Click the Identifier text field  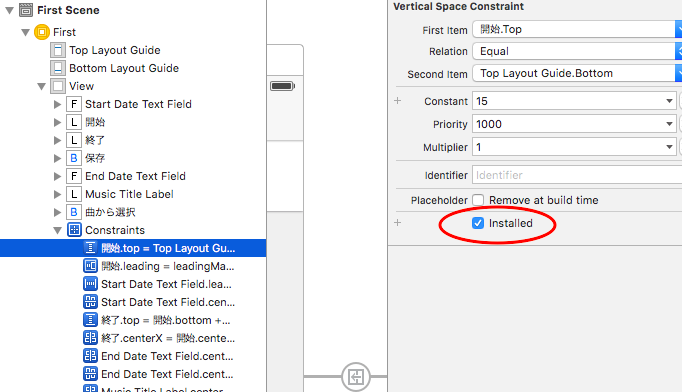point(577,175)
